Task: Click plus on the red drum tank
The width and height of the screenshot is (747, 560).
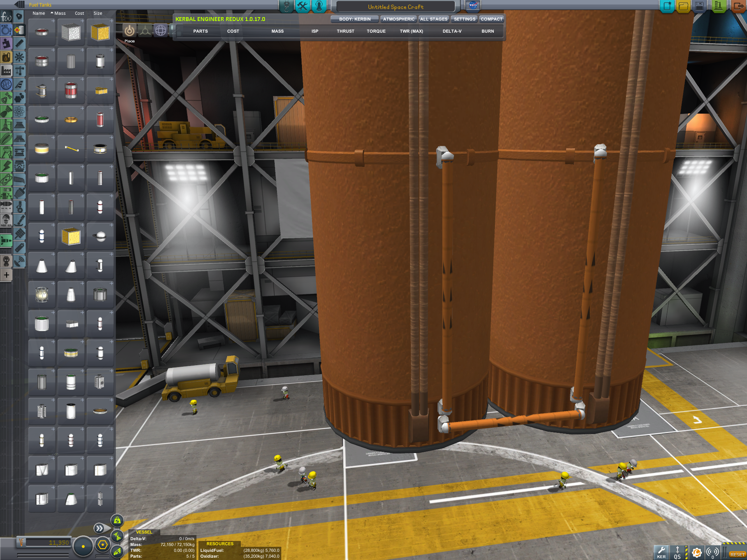Action: click(x=82, y=79)
